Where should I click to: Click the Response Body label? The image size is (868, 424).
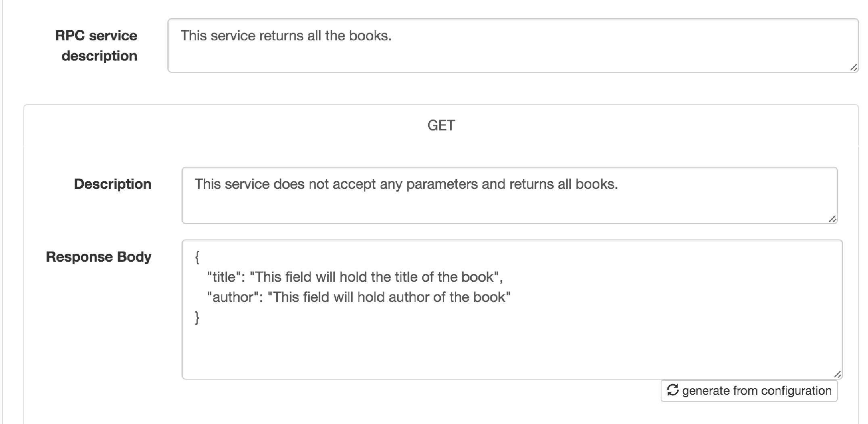pos(99,257)
